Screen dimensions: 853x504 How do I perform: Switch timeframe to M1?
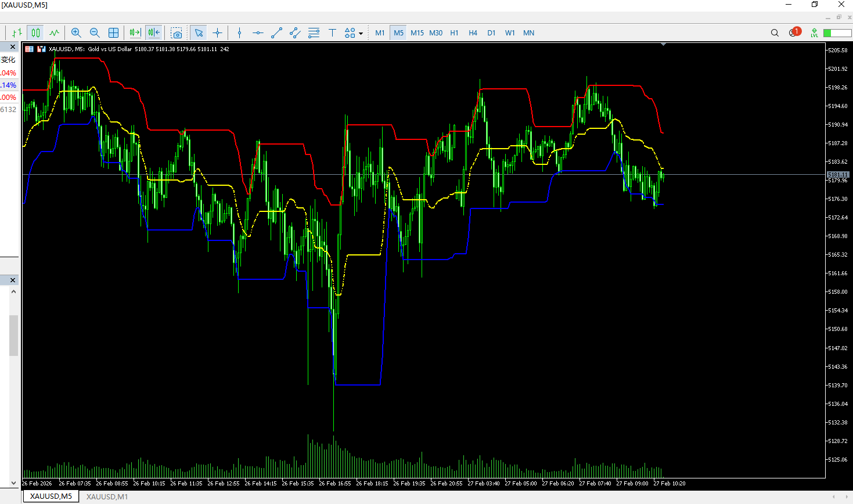point(380,33)
